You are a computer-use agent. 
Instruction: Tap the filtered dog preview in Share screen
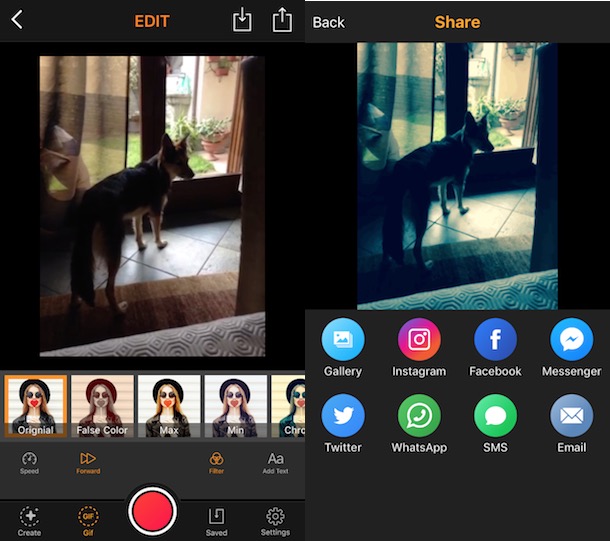point(458,176)
